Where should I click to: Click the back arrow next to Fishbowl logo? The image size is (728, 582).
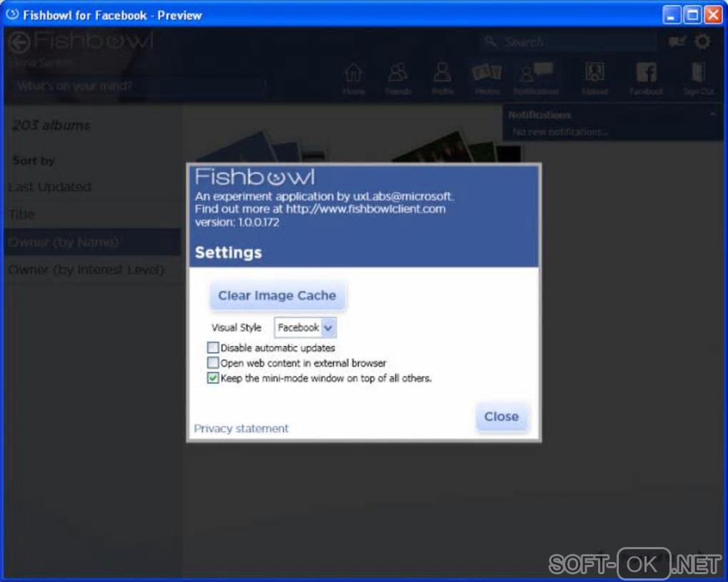[19, 42]
